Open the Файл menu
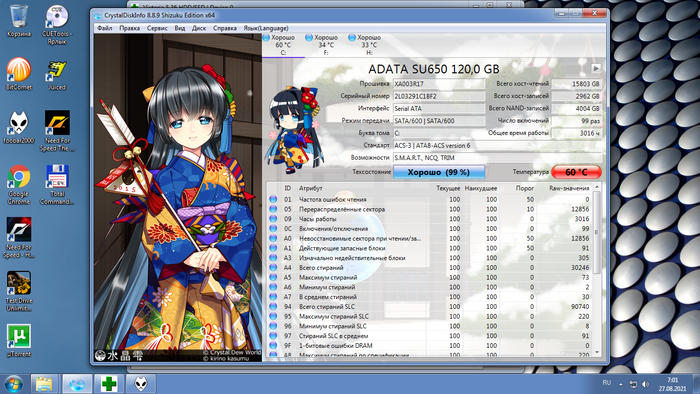 pos(104,28)
